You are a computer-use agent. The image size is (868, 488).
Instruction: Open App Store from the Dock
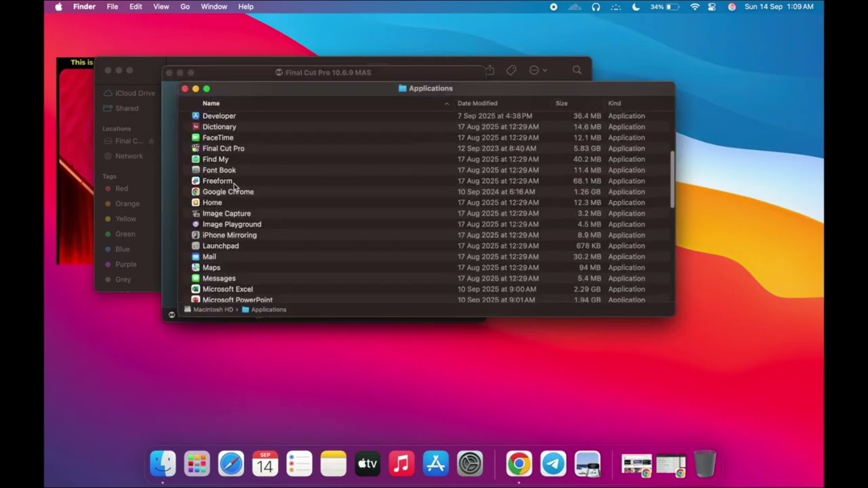(435, 464)
